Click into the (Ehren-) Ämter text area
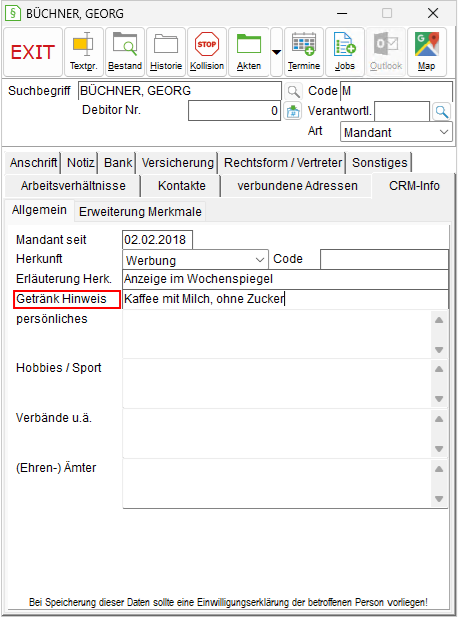Viewport: 458px width, 617px height. 277,484
